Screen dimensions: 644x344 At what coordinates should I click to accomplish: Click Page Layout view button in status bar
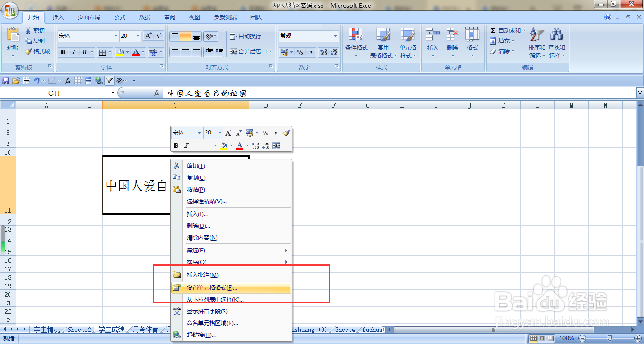pos(542,338)
